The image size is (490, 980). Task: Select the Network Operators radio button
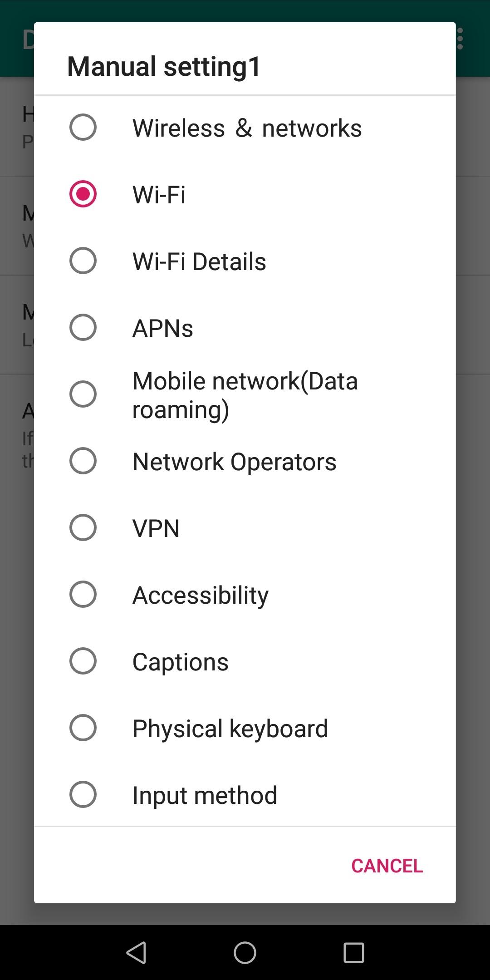pos(83,461)
